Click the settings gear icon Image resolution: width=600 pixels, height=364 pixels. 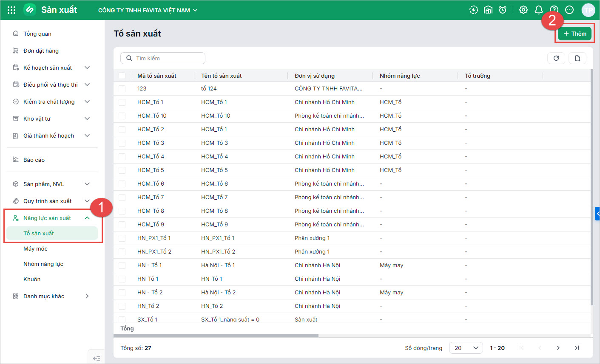coord(523,10)
